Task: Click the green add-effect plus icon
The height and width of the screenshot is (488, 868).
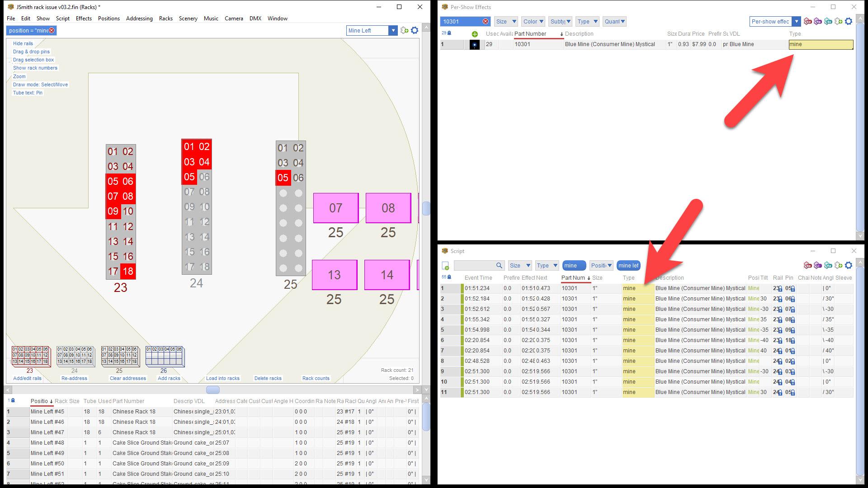Action: pos(475,34)
